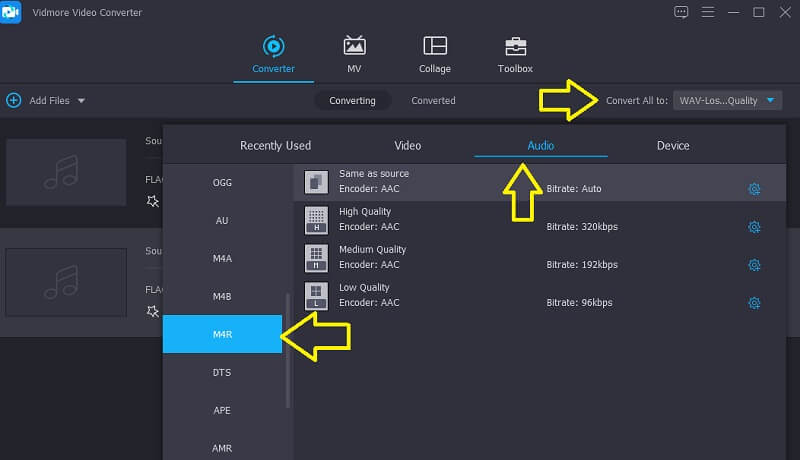Click the Add Files button label
This screenshot has height=460, width=800.
pos(49,100)
